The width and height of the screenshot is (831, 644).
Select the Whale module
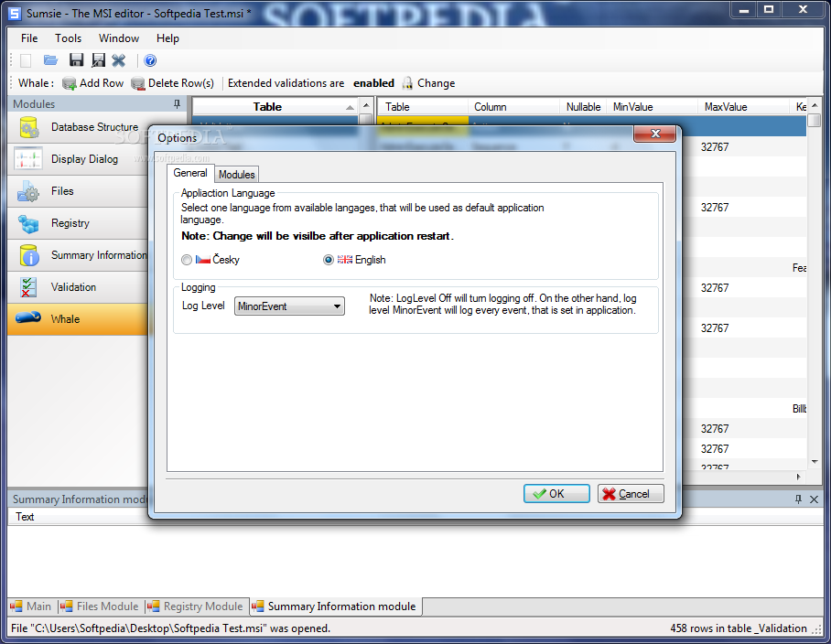tap(78, 319)
